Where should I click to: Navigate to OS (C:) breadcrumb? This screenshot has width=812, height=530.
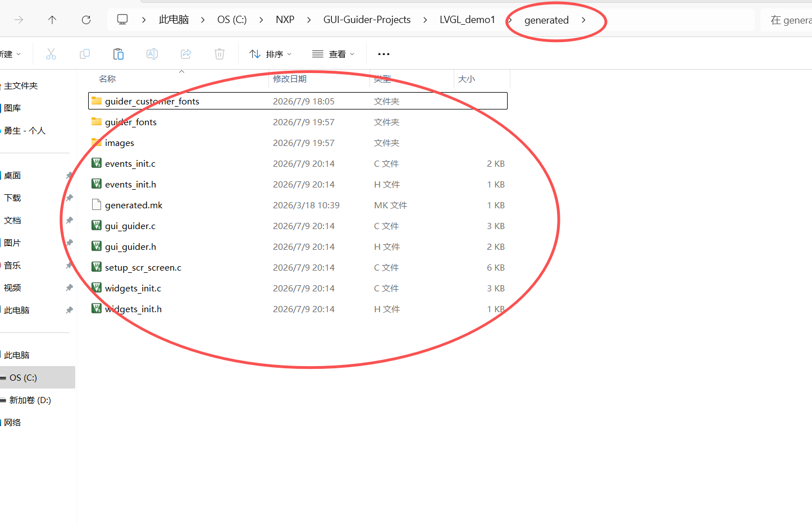[x=232, y=20]
